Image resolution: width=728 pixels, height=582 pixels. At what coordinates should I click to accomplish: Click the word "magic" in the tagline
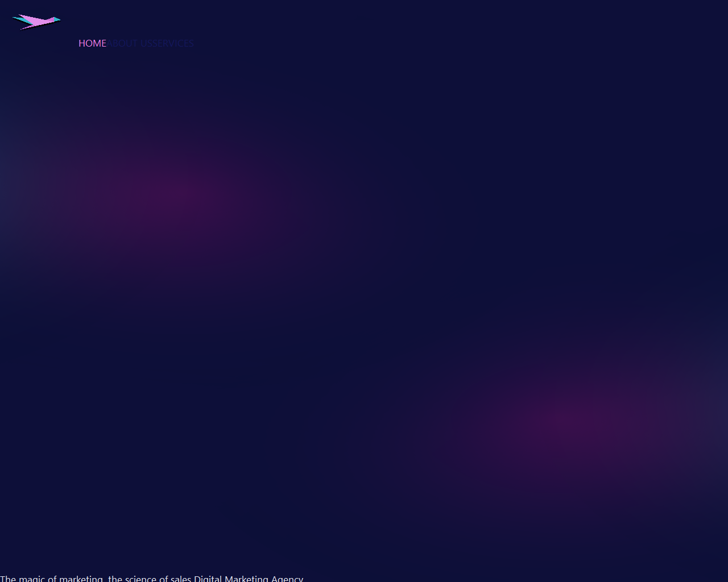(32, 578)
